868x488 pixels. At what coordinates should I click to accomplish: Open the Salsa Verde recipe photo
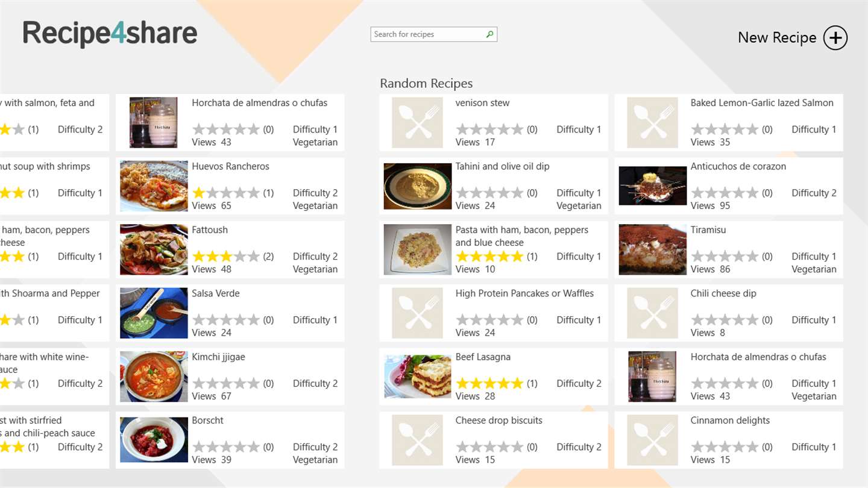(154, 313)
